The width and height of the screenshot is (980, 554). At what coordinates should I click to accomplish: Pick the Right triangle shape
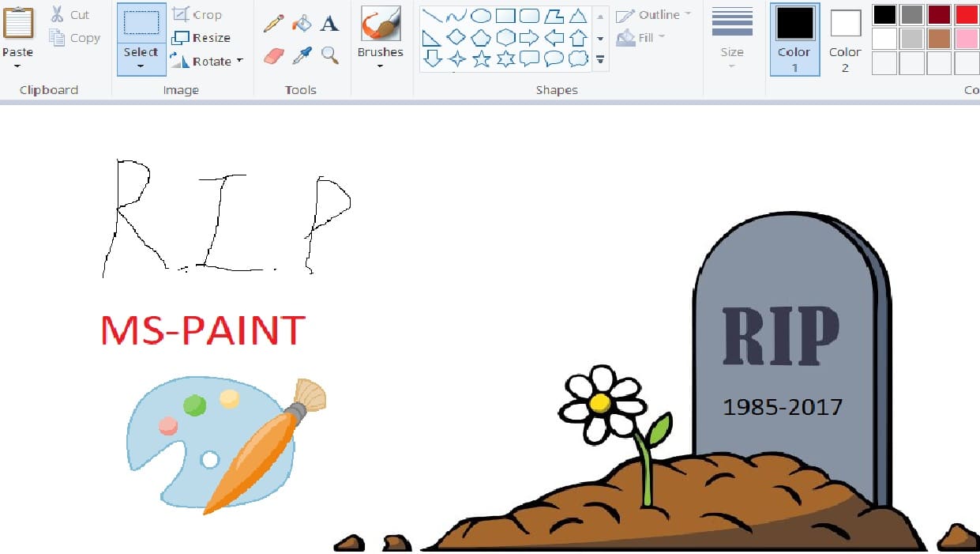[x=431, y=37]
